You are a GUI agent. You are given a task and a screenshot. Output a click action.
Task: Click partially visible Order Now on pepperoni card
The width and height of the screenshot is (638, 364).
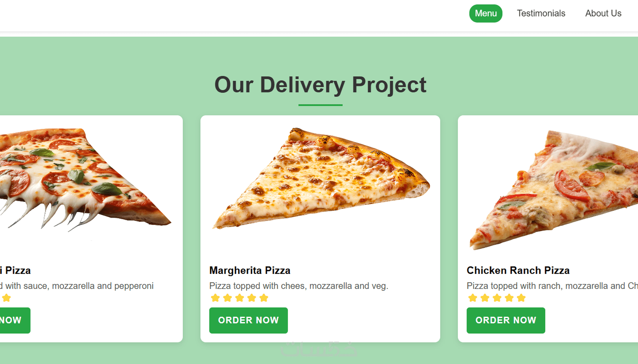coord(14,320)
